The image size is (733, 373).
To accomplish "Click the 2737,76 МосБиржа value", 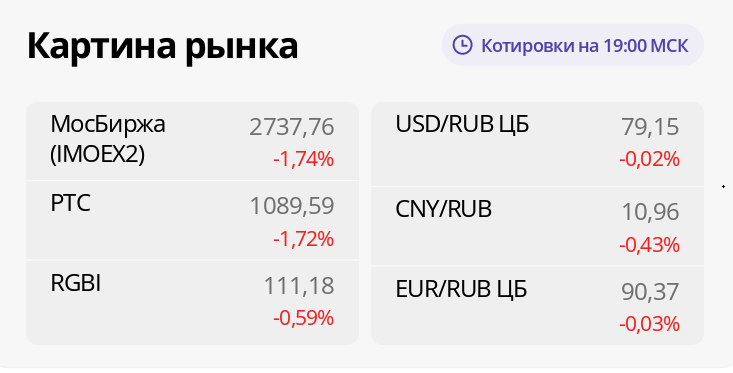I will coord(292,127).
